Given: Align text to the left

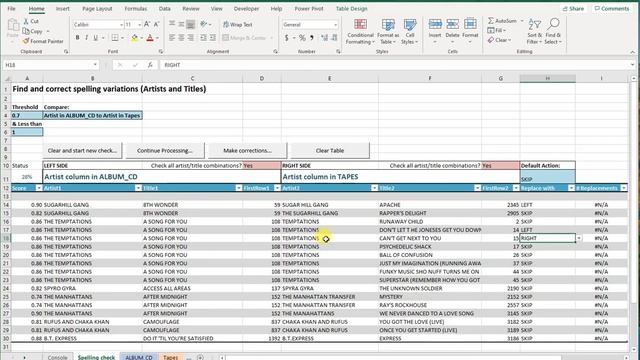Looking at the screenshot, I should [172, 38].
